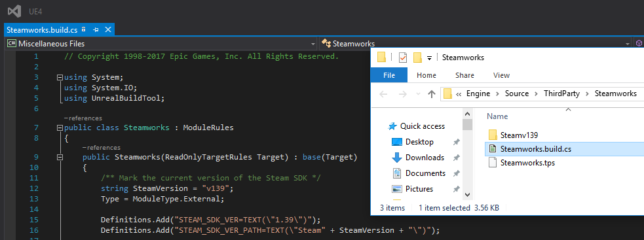Click the properties checkmark quick-access icon
The image size is (644, 240).
[x=402, y=58]
